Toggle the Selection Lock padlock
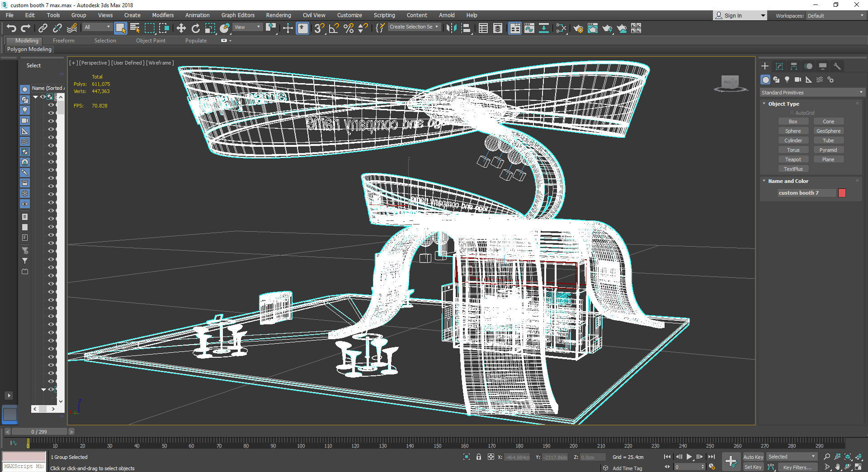Viewport: 868px width, 472px height. [479, 457]
